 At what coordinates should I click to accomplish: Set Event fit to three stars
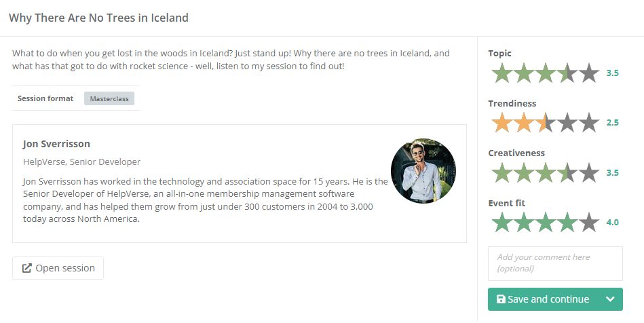click(x=546, y=222)
